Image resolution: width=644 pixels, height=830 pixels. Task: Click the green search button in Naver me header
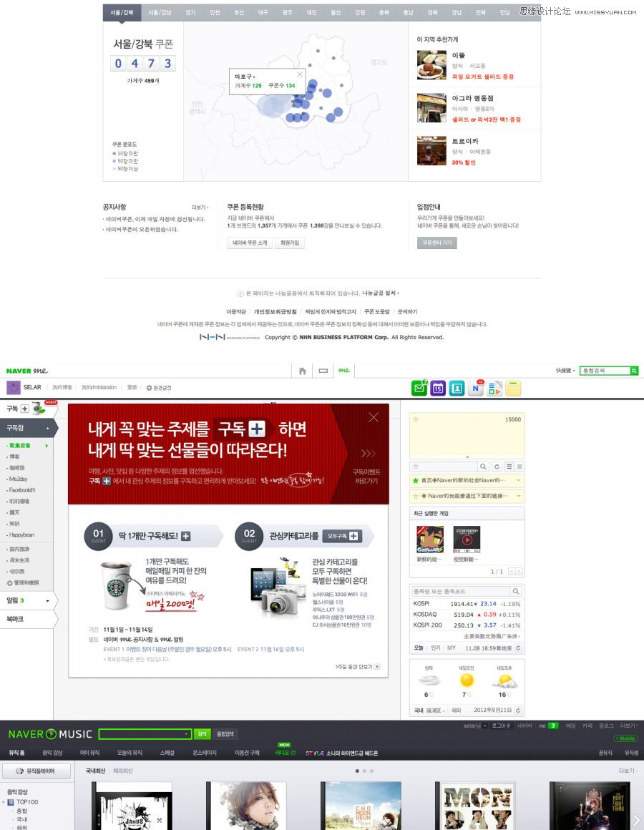(634, 371)
